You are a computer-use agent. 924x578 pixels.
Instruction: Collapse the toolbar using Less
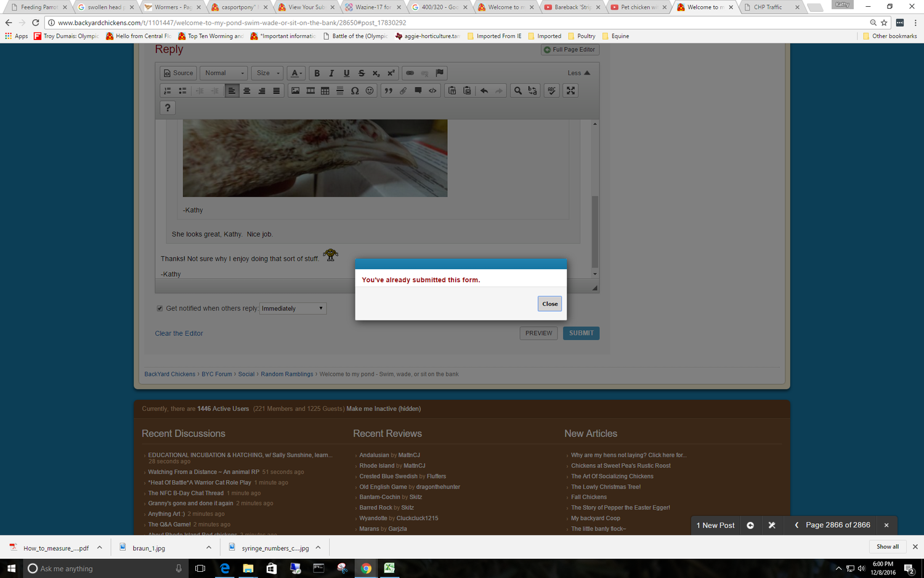point(578,73)
